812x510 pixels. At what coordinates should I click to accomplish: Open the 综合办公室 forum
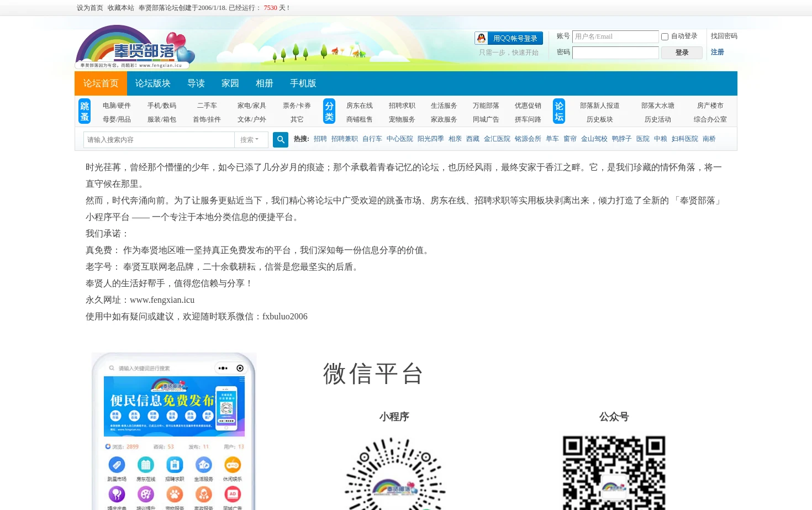click(x=710, y=119)
